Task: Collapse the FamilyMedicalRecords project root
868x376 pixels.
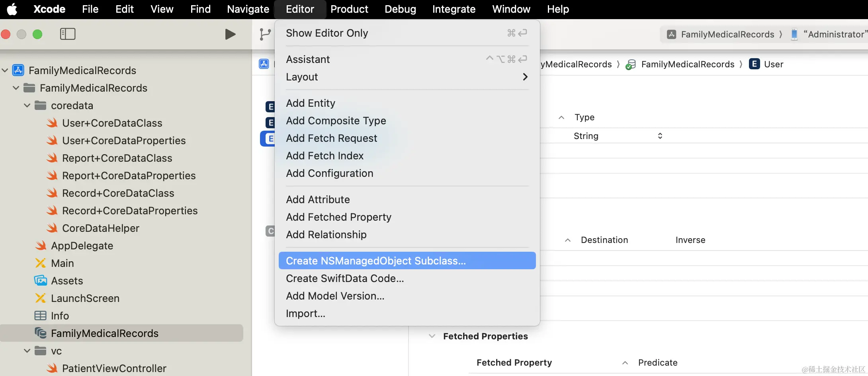Action: point(5,70)
